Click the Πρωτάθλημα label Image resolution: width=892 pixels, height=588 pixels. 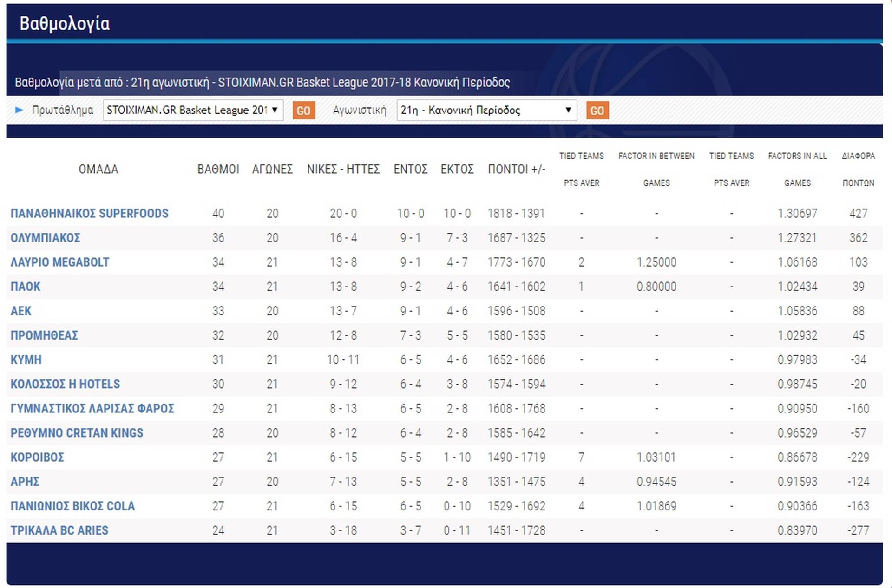coord(63,110)
